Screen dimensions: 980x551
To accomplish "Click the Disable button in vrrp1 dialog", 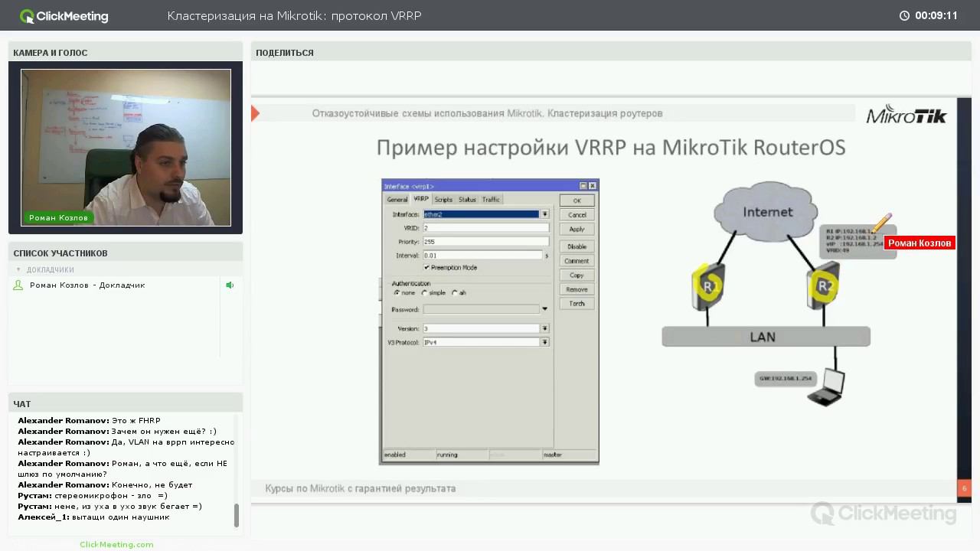I will [x=577, y=246].
